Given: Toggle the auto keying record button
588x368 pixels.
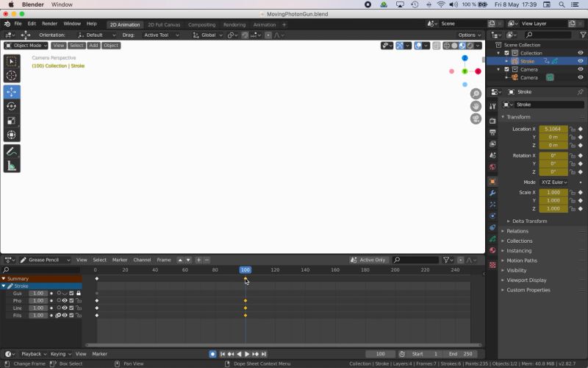Looking at the screenshot, I should (x=212, y=354).
